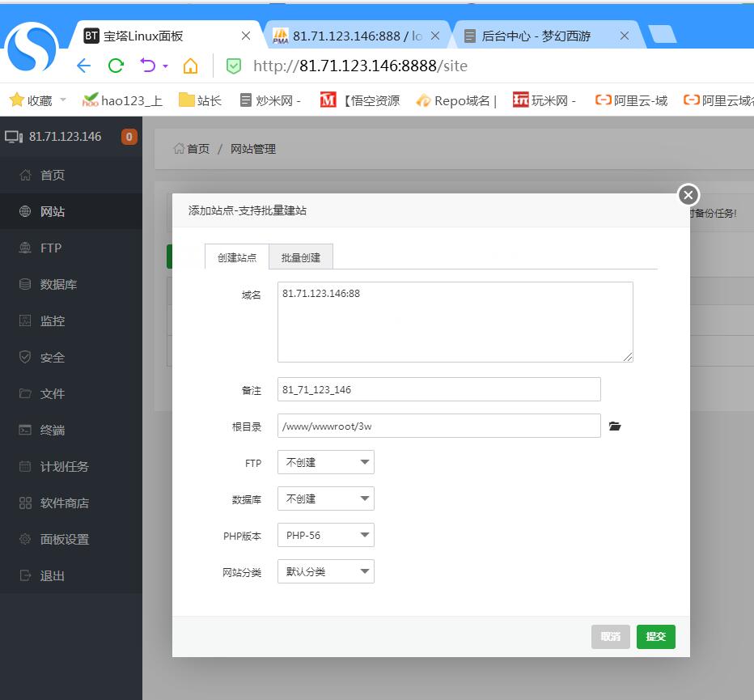Image resolution: width=754 pixels, height=700 pixels.
Task: Expand the 数据库 不创建 dropdown
Action: pyautogui.click(x=325, y=499)
